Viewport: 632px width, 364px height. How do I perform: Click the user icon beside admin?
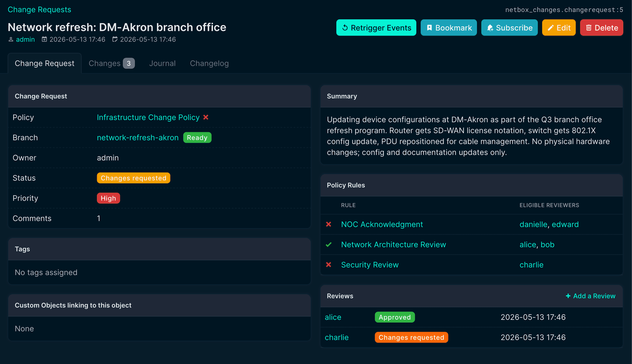[x=11, y=39]
